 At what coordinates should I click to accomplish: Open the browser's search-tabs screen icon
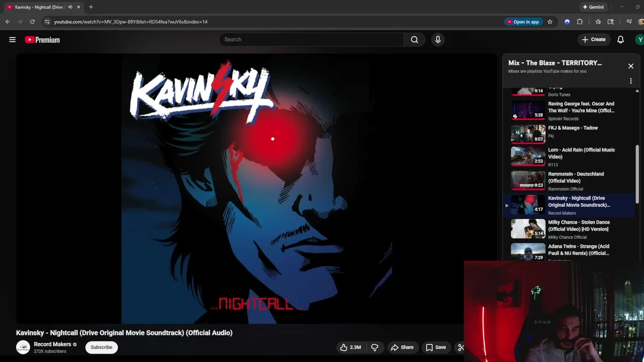click(x=610, y=22)
